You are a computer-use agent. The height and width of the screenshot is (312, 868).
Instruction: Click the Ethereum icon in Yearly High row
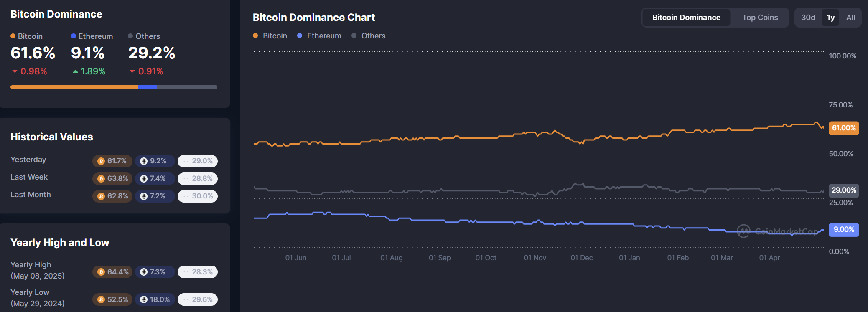point(144,272)
